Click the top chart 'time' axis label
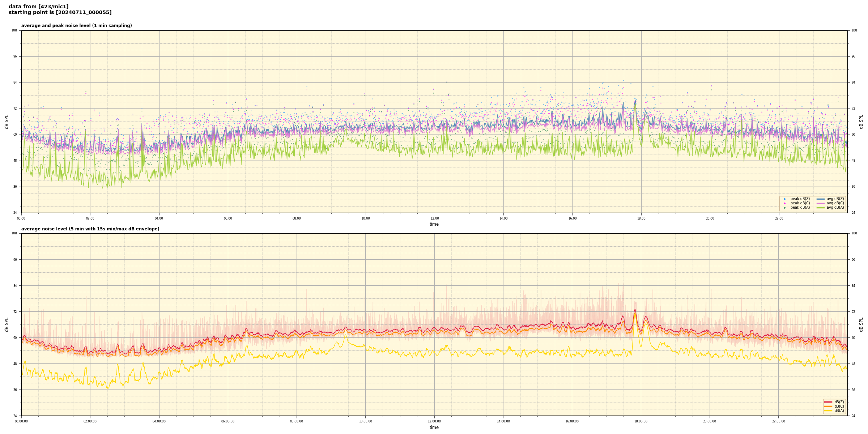Screen dimensions: 868x434 434,224
